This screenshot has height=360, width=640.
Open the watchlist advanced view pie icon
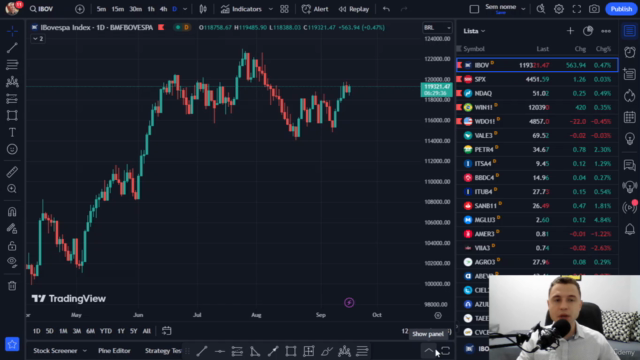pos(588,31)
